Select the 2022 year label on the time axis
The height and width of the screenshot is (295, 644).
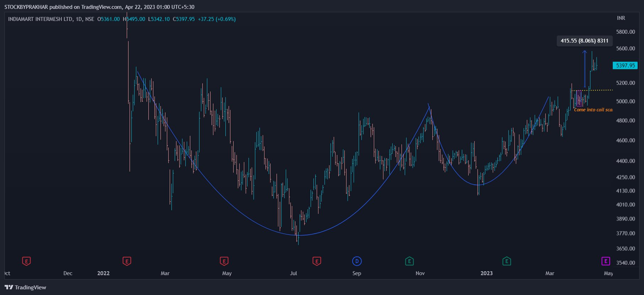point(103,273)
